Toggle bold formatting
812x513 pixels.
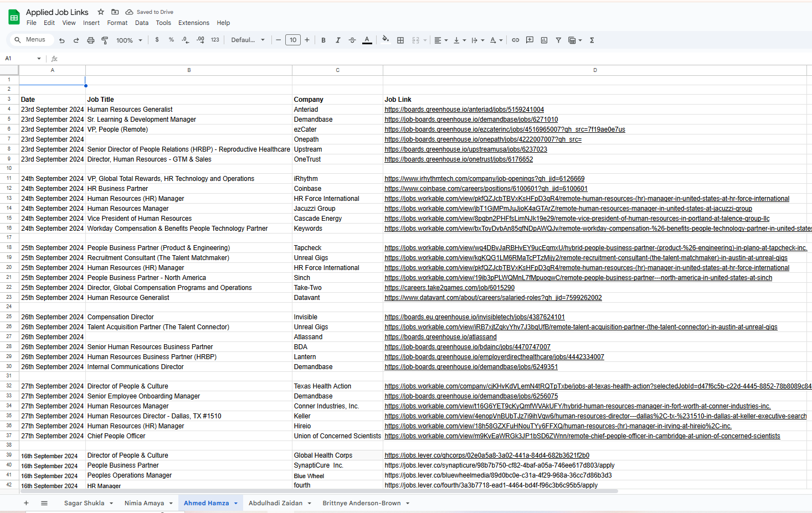point(323,40)
